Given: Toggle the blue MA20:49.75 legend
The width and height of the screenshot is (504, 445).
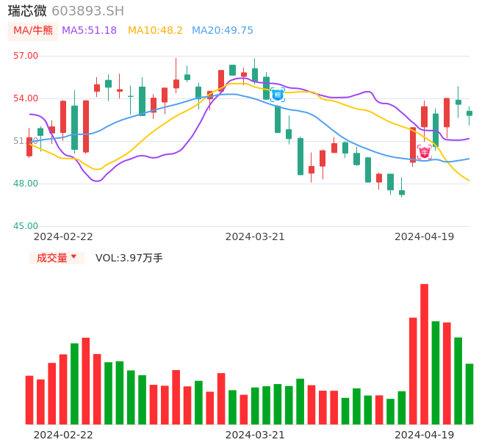Looking at the screenshot, I should [222, 31].
